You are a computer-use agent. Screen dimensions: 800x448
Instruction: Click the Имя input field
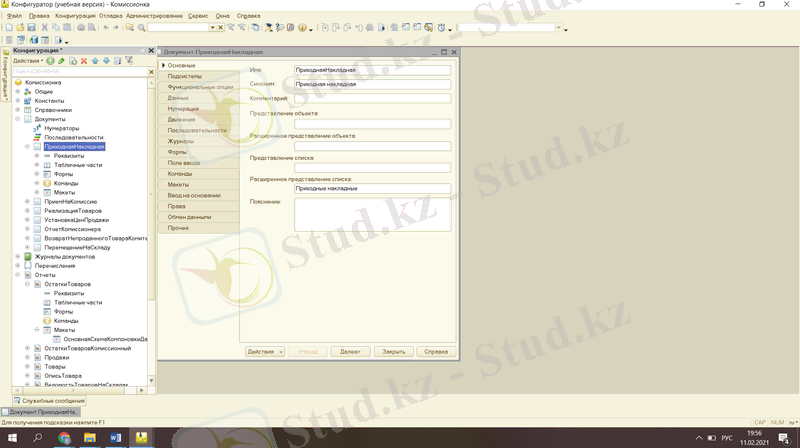tap(372, 70)
